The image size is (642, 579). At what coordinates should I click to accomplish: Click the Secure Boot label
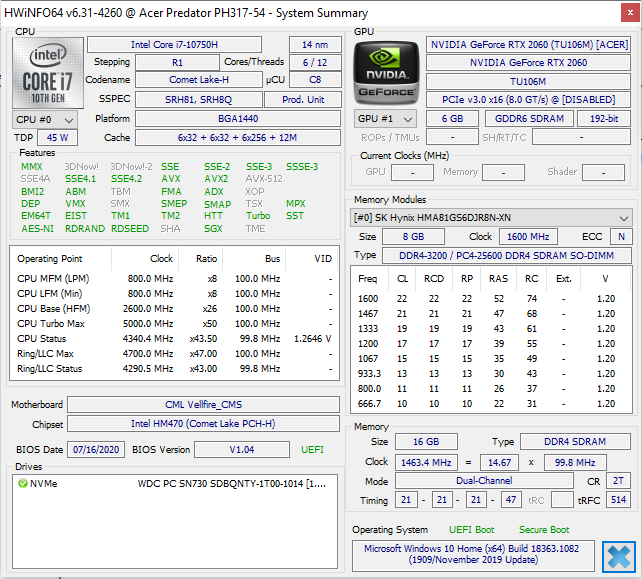[x=544, y=529]
